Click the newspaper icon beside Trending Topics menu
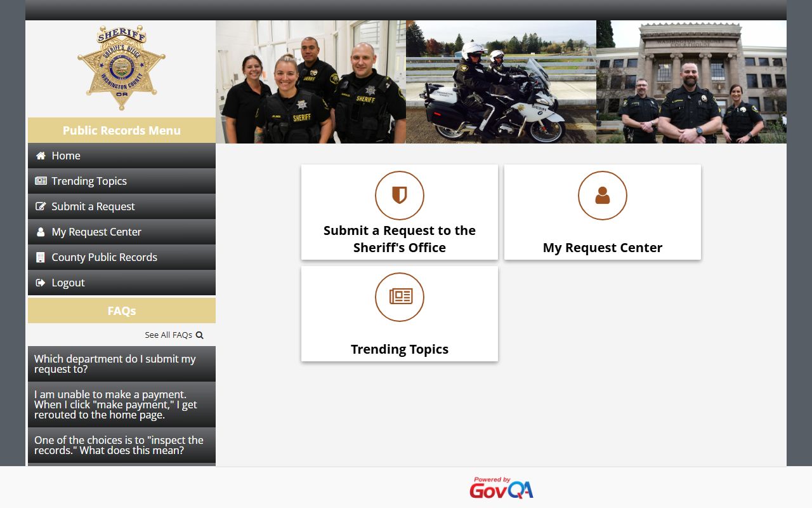Viewport: 812px width, 508px height. pos(41,181)
